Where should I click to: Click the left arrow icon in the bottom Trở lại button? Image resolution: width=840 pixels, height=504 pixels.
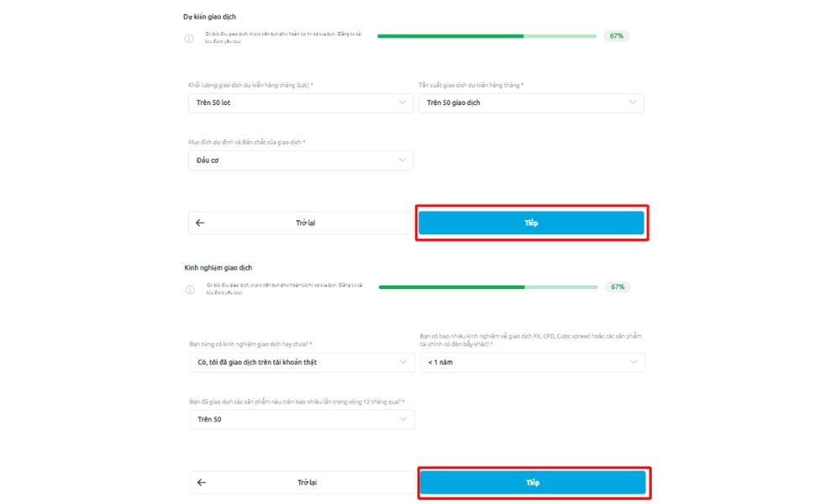201,483
